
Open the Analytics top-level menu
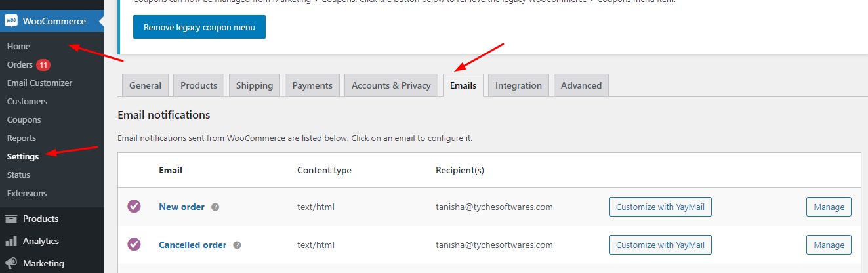41,241
